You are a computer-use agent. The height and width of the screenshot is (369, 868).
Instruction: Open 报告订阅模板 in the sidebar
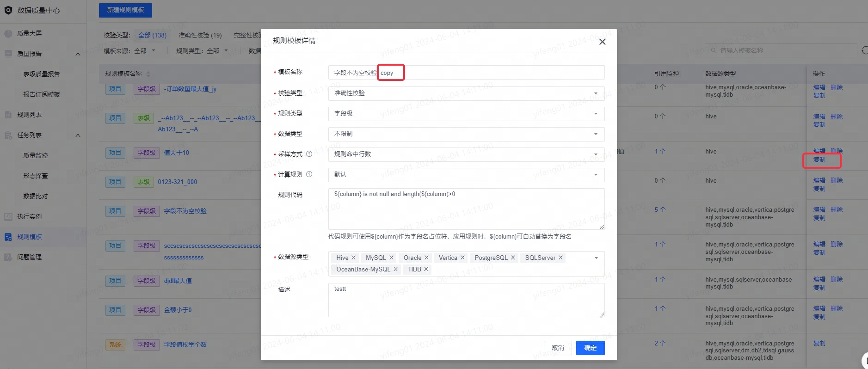42,94
